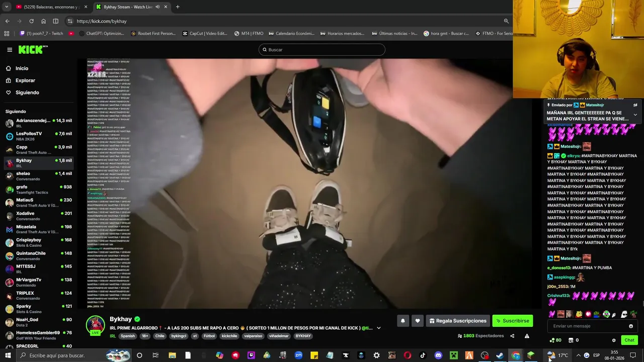The height and width of the screenshot is (362, 644).
Task: Open the hora gmt Google bookmark
Action: click(446, 34)
